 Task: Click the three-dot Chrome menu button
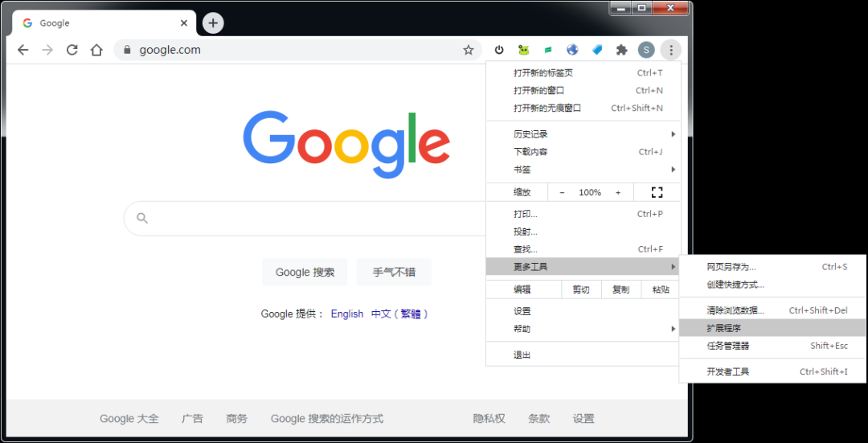[671, 51]
